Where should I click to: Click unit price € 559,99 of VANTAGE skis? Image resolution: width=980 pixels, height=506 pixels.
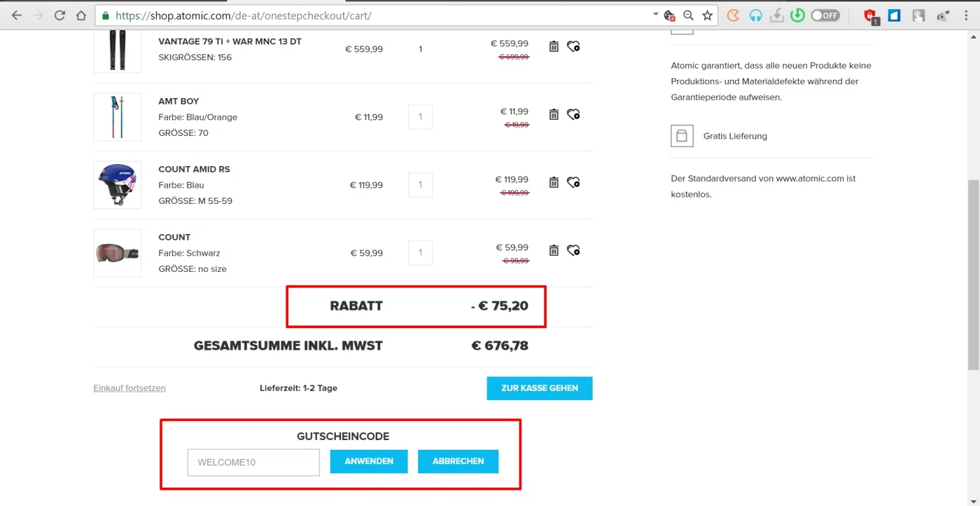pyautogui.click(x=364, y=49)
